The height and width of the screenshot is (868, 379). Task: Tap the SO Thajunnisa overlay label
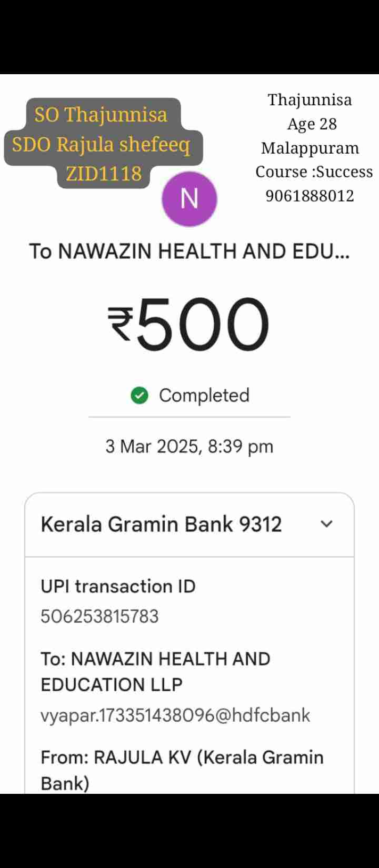(101, 114)
